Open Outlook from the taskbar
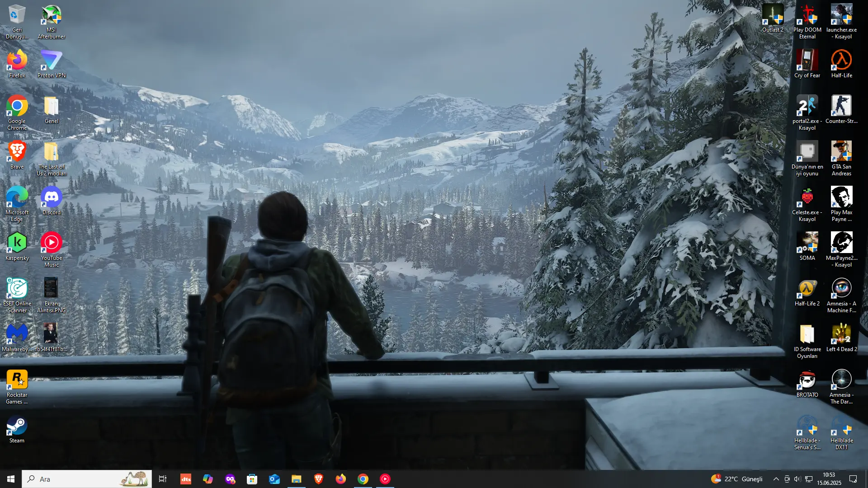 click(x=274, y=479)
